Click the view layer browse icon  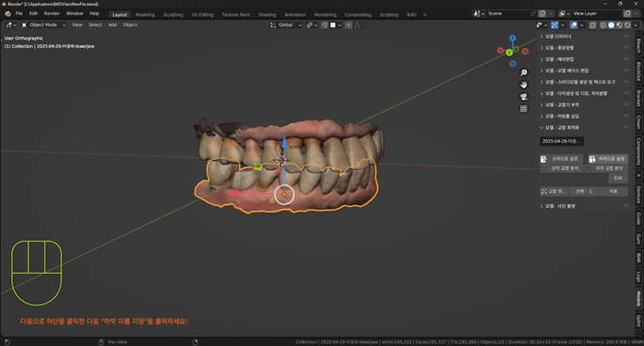coord(564,13)
